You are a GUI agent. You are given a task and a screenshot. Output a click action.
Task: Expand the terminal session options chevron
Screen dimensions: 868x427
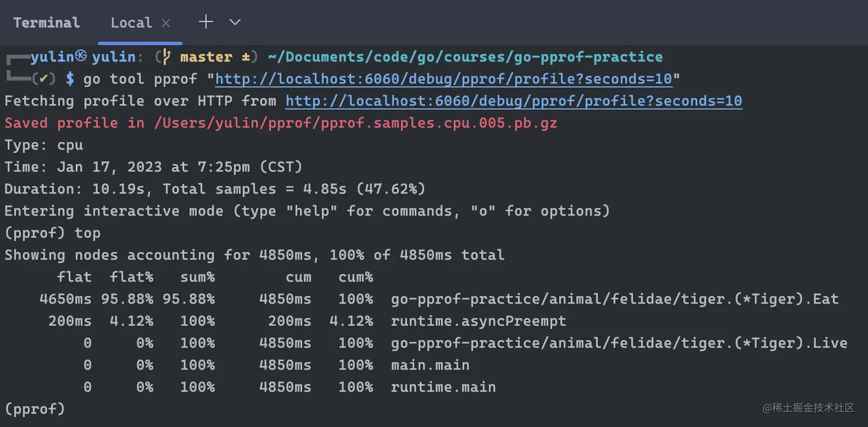235,22
